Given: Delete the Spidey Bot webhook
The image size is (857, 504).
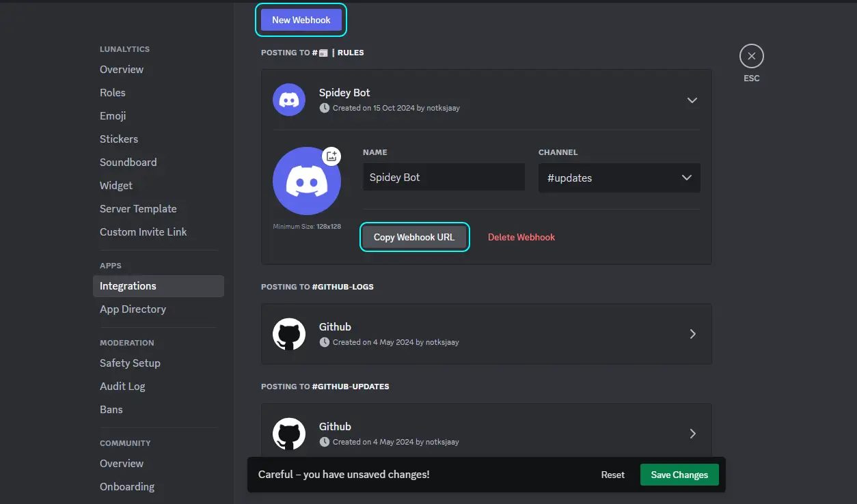Looking at the screenshot, I should point(521,237).
